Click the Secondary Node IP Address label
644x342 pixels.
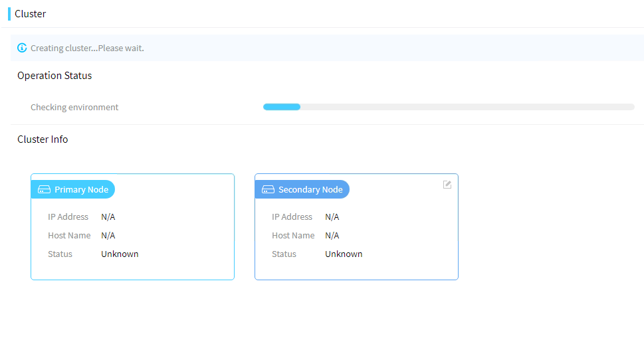tap(292, 216)
